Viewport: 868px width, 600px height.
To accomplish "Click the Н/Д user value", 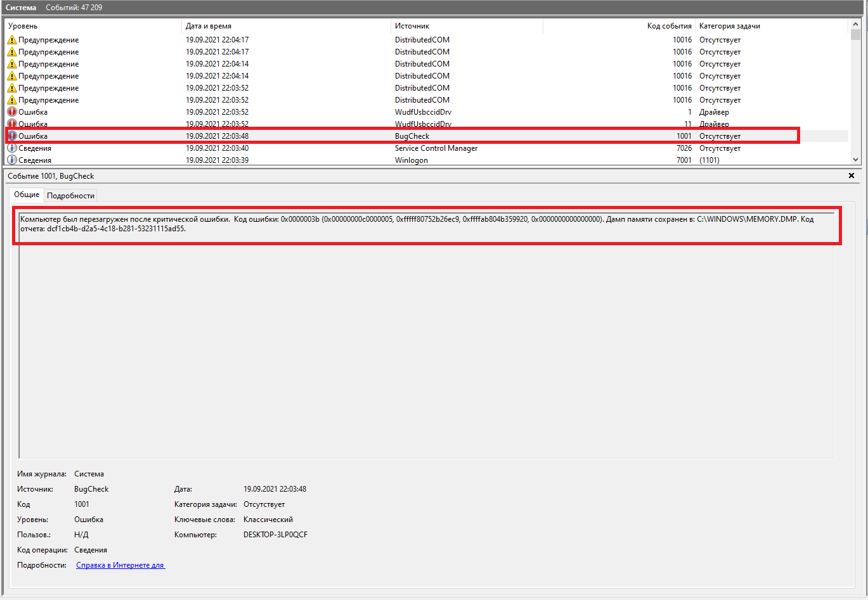I will (x=81, y=535).
